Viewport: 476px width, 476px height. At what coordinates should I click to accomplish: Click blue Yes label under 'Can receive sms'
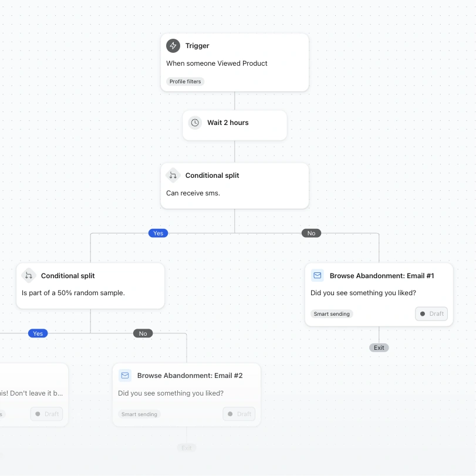(x=158, y=233)
